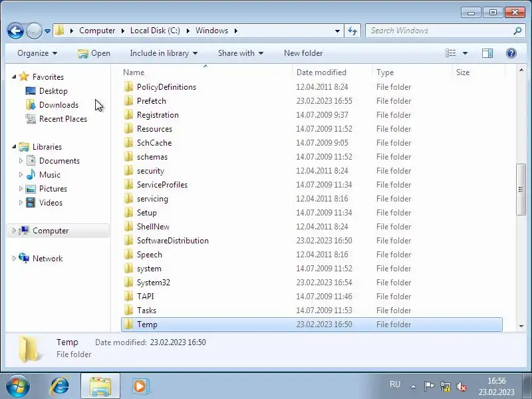Click the folder icon in address bar
The image size is (532, 399).
(59, 31)
